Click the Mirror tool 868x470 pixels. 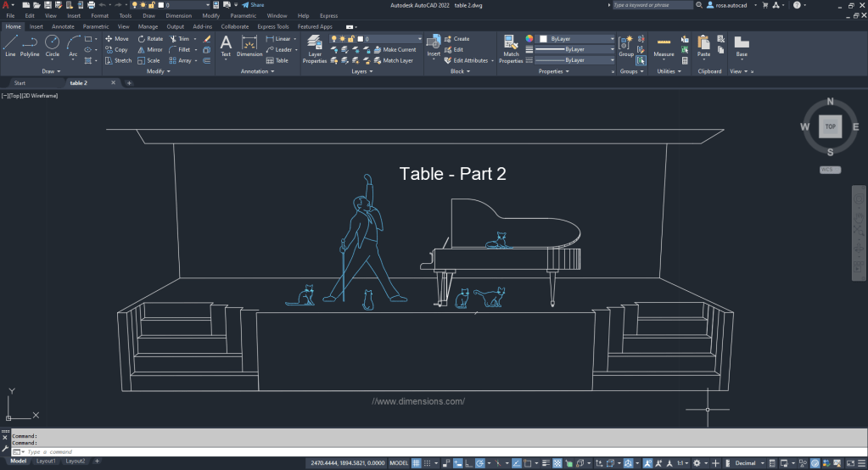149,49
